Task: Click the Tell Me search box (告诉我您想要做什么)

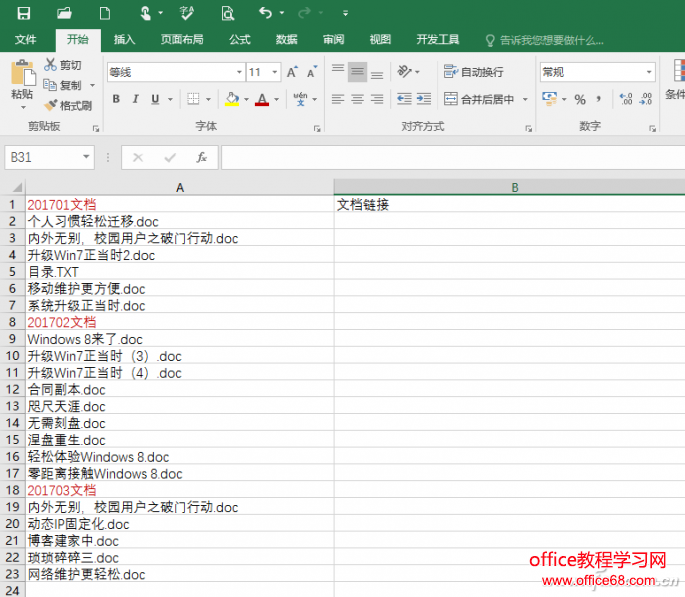Action: 545,41
